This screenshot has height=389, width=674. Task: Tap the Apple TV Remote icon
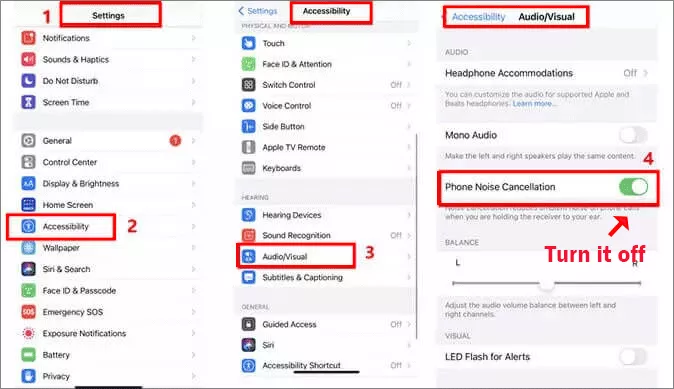pyautogui.click(x=248, y=147)
